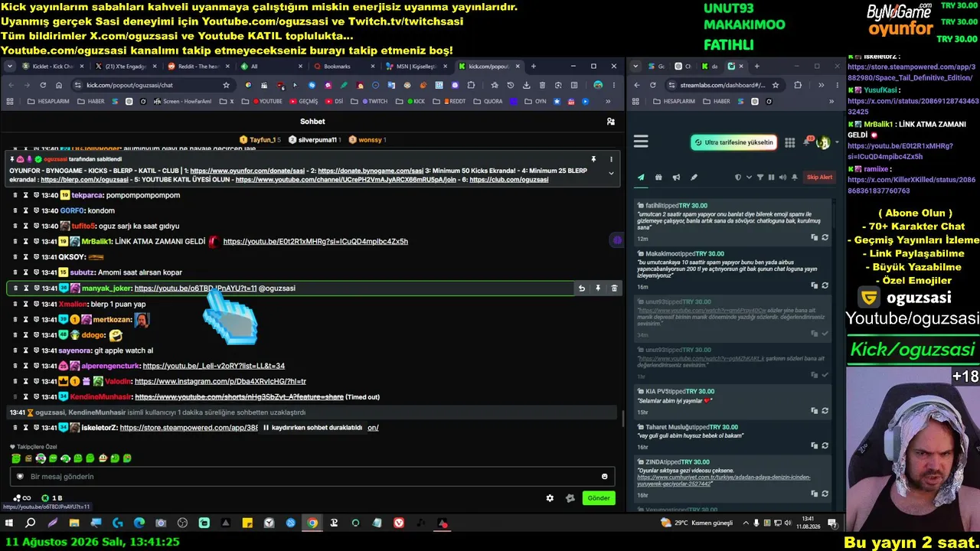Viewport: 980px width, 551px height.
Task: Ban user GORFO with trash icon
Action: point(15,210)
